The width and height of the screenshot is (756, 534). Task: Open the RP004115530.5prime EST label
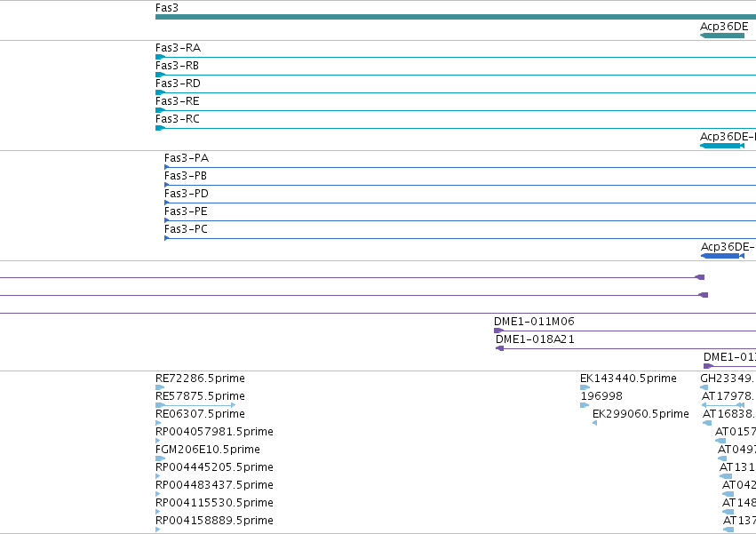pos(215,503)
